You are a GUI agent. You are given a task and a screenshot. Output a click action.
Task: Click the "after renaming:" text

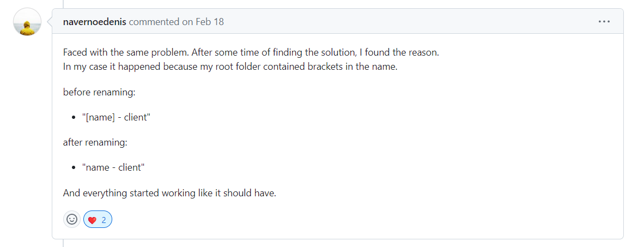tap(95, 143)
